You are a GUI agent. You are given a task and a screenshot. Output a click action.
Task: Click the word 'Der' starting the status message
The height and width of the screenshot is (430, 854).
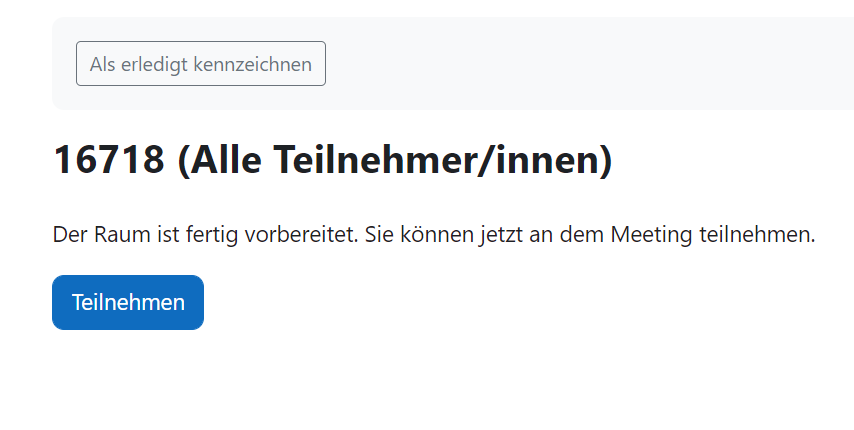click(70, 235)
